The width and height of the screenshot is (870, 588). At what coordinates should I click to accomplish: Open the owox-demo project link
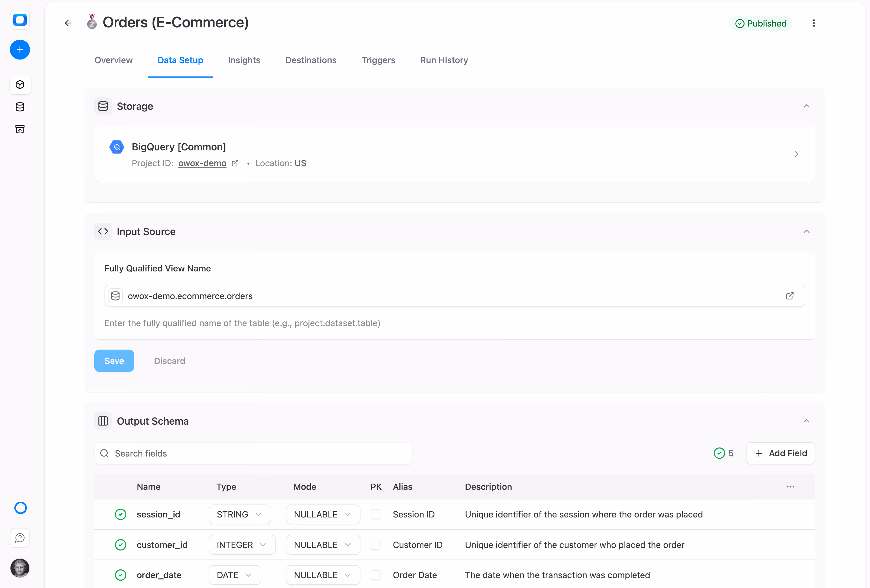click(x=202, y=163)
